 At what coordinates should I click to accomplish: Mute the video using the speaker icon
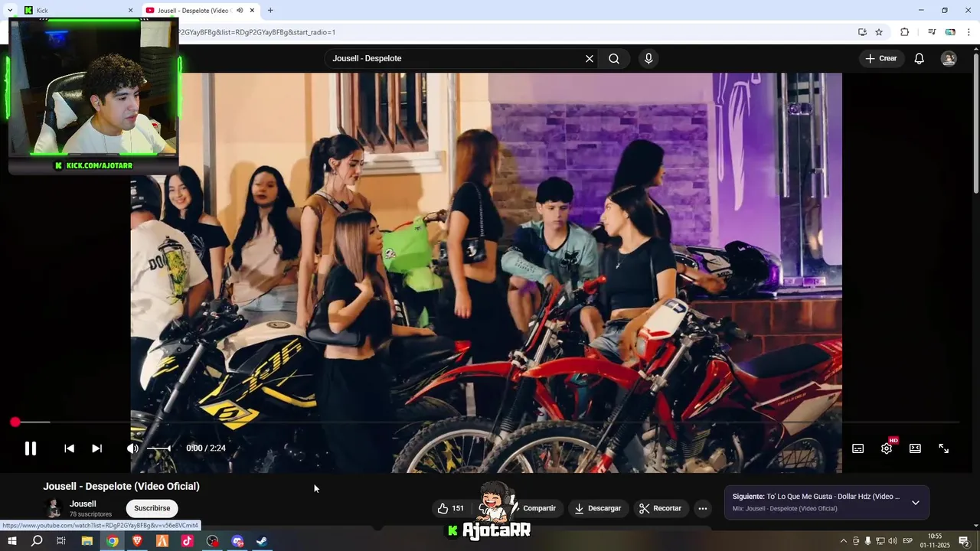132,448
